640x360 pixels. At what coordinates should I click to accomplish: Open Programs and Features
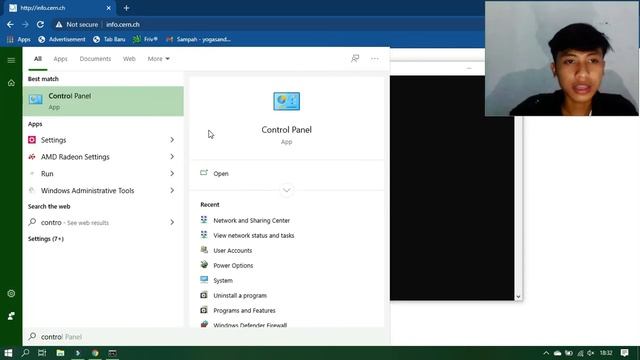[x=244, y=311]
